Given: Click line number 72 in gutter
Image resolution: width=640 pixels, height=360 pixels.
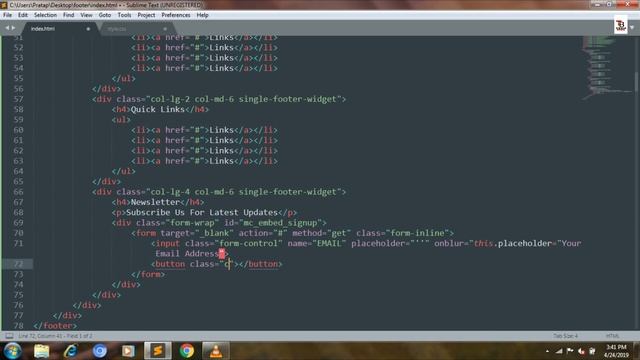Looking at the screenshot, I should pos(18,264).
